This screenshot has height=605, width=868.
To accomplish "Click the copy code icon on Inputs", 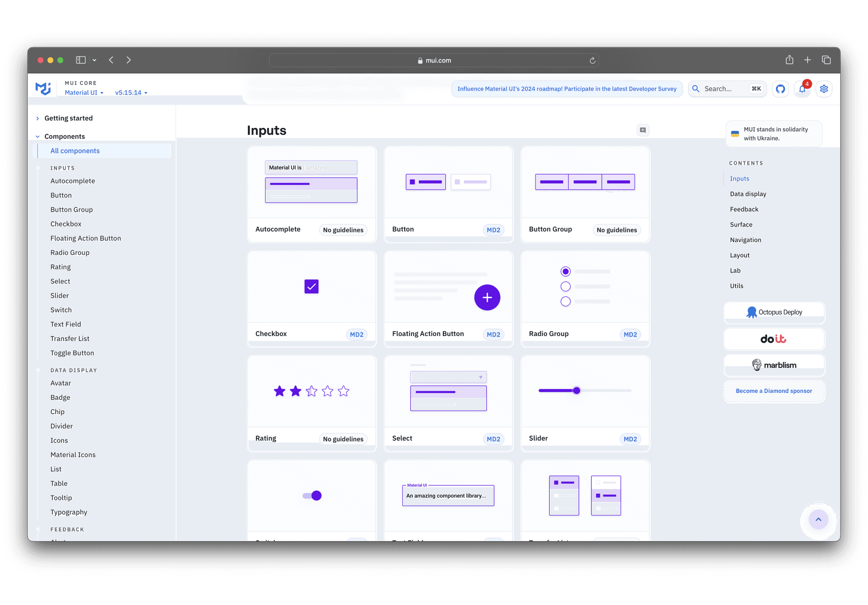I will [643, 130].
